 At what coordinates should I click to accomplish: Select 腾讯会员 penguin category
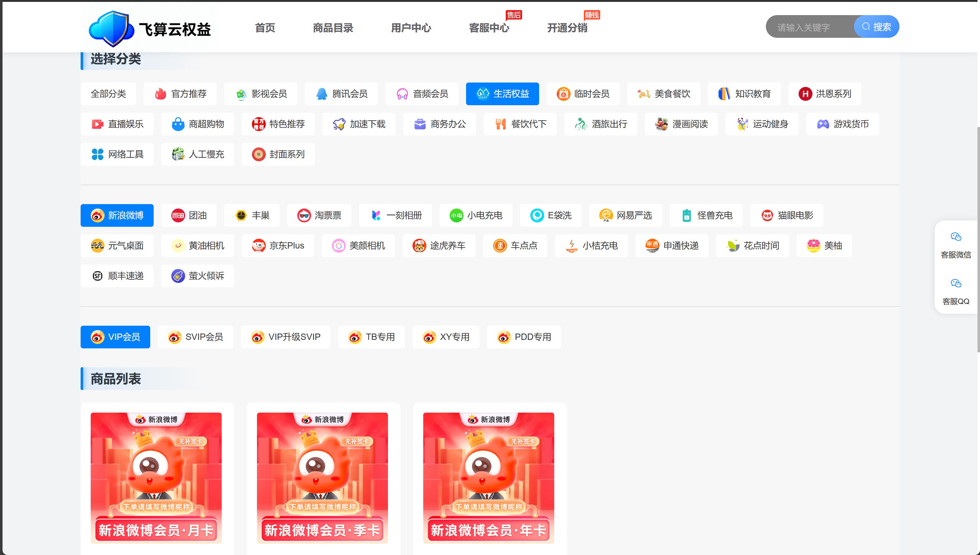341,94
